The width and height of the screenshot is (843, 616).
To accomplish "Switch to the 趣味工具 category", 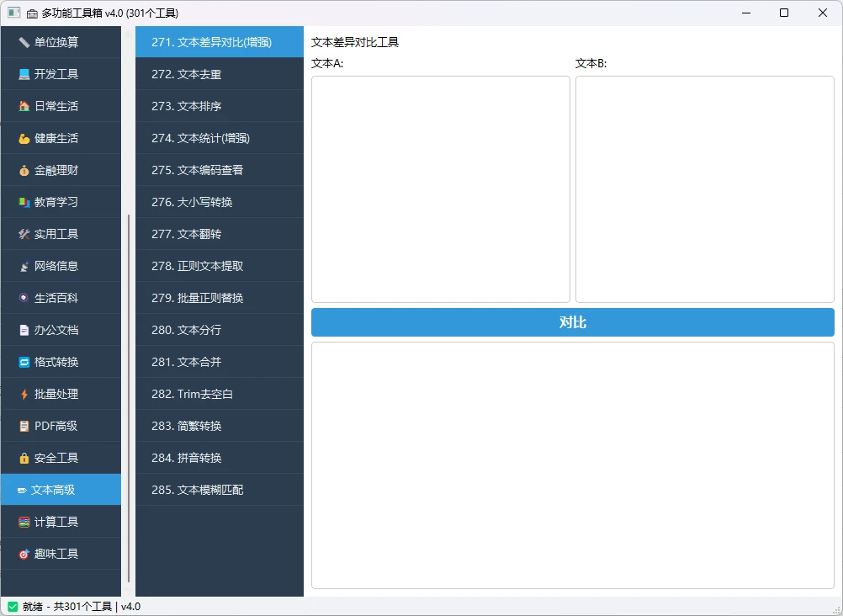I will (x=61, y=554).
